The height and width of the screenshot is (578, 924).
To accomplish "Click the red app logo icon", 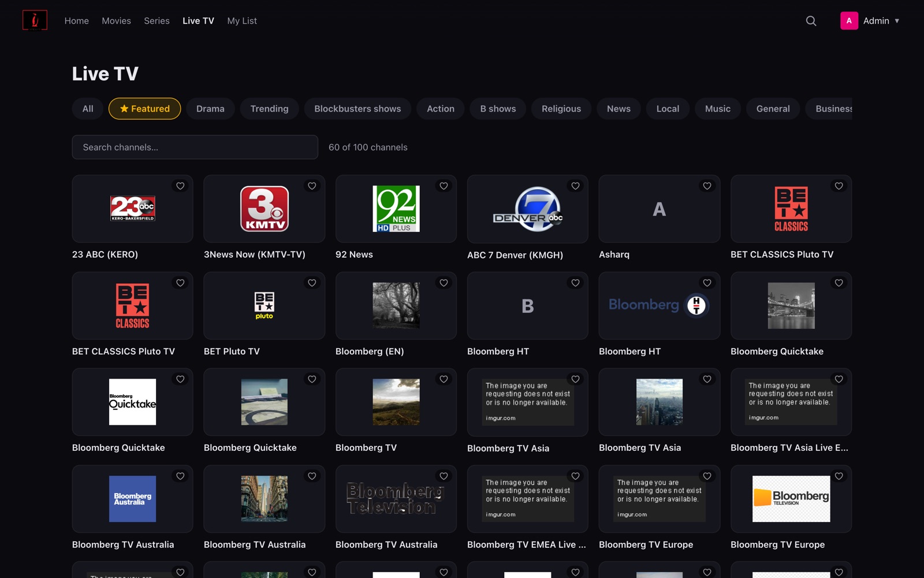I will (x=35, y=20).
